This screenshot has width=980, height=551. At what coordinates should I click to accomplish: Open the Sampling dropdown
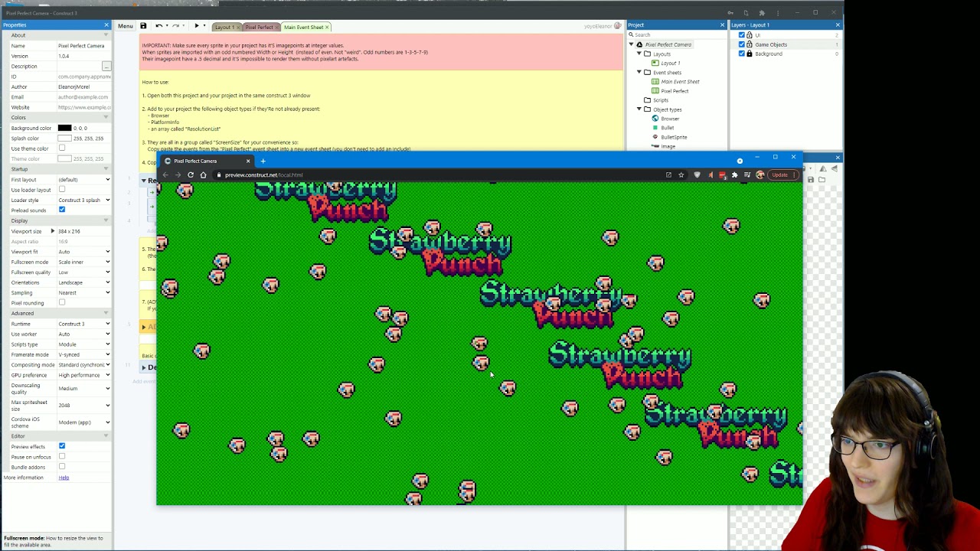pyautogui.click(x=83, y=292)
